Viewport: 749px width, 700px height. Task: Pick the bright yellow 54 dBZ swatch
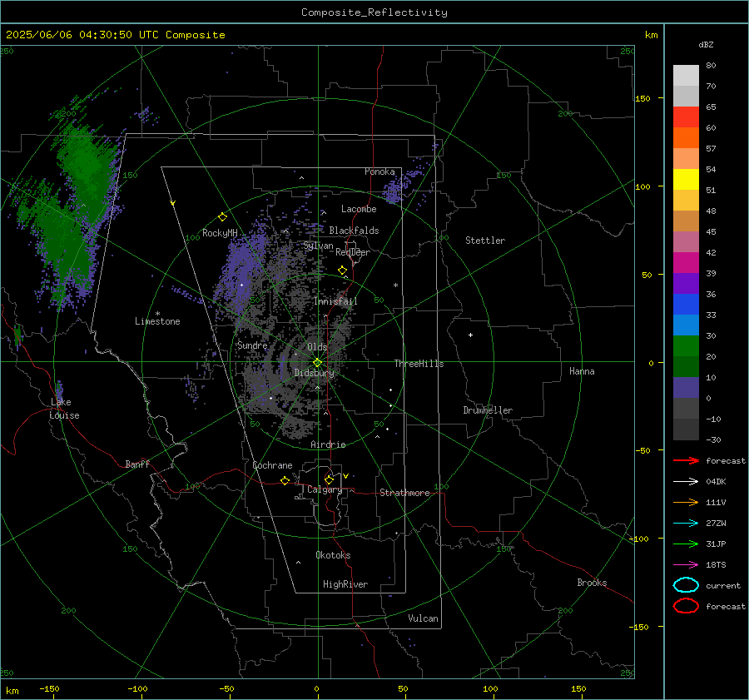coord(686,179)
